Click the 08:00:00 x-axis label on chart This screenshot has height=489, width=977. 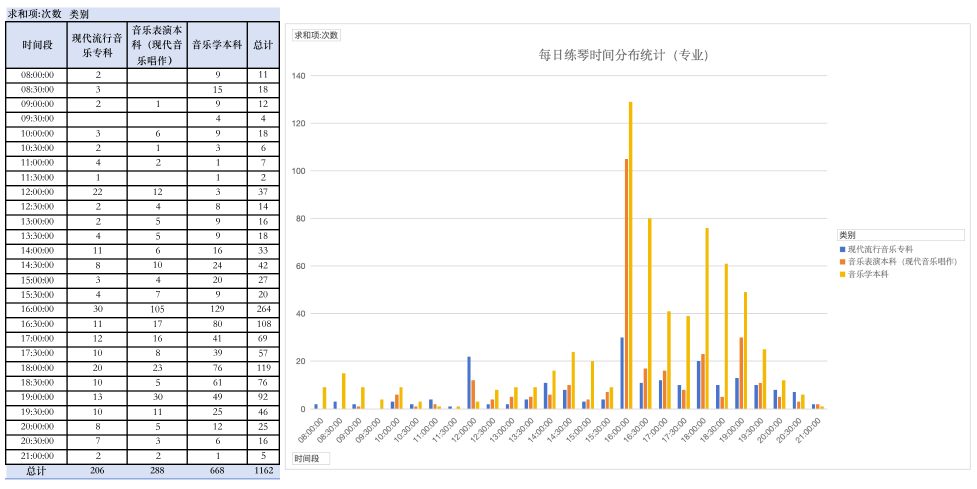click(x=312, y=429)
